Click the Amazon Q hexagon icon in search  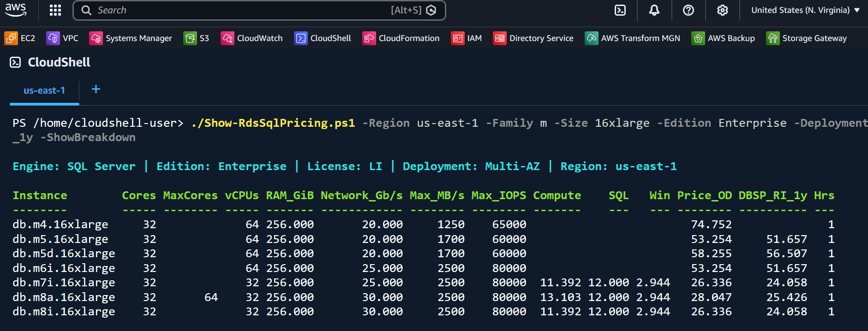[431, 10]
